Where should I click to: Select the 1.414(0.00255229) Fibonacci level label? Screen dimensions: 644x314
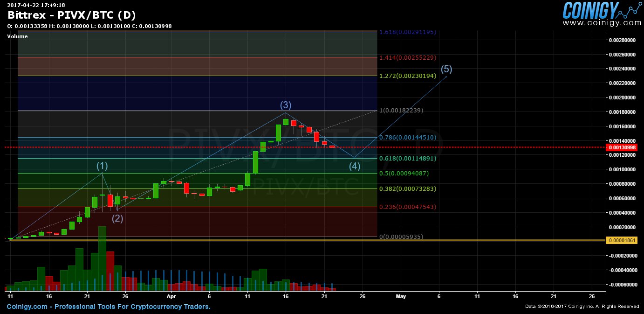point(408,57)
